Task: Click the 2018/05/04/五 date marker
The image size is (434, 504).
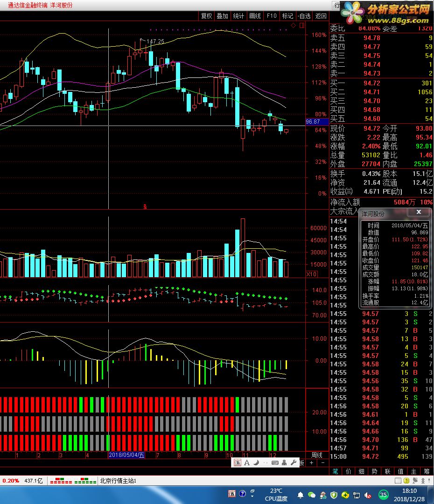Action: (126, 455)
